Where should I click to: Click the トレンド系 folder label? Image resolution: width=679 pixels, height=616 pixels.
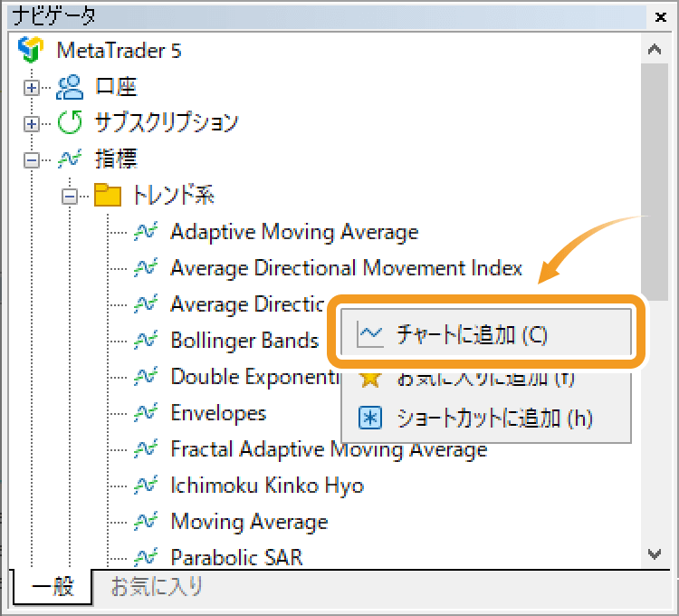[173, 195]
